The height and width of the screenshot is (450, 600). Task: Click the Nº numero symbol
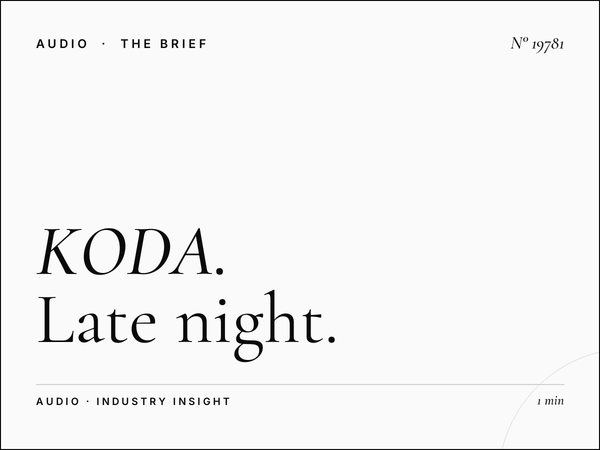pyautogui.click(x=520, y=43)
